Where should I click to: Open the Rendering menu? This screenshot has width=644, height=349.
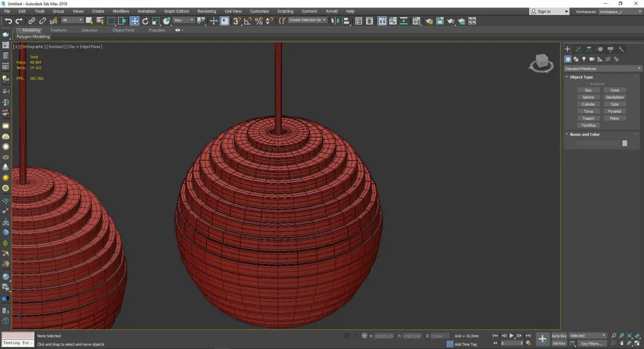[x=207, y=11]
